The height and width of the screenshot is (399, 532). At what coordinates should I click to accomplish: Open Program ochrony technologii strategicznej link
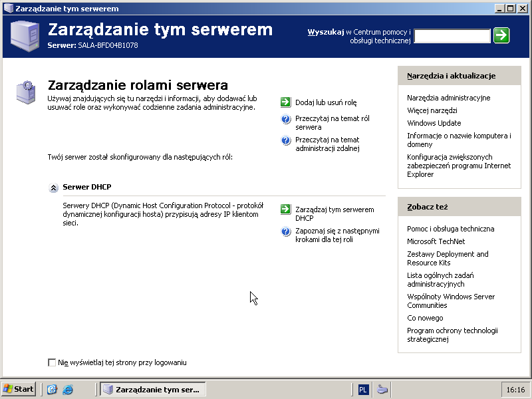[x=452, y=335]
